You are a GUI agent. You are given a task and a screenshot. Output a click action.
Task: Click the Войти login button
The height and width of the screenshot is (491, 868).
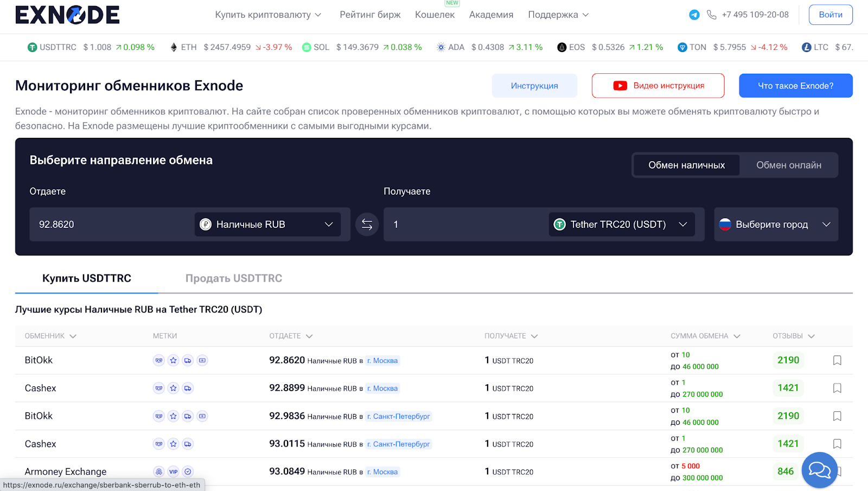831,15
